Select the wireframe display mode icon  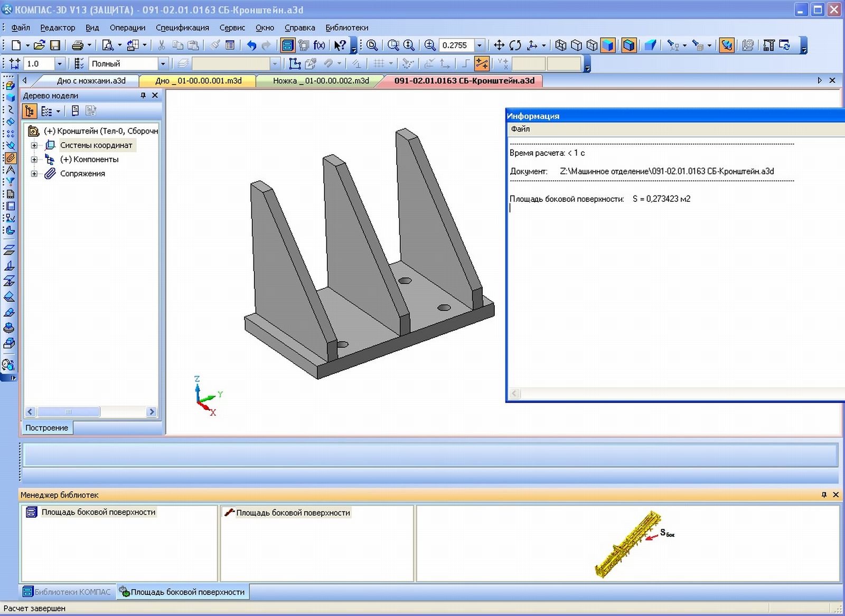click(x=561, y=45)
